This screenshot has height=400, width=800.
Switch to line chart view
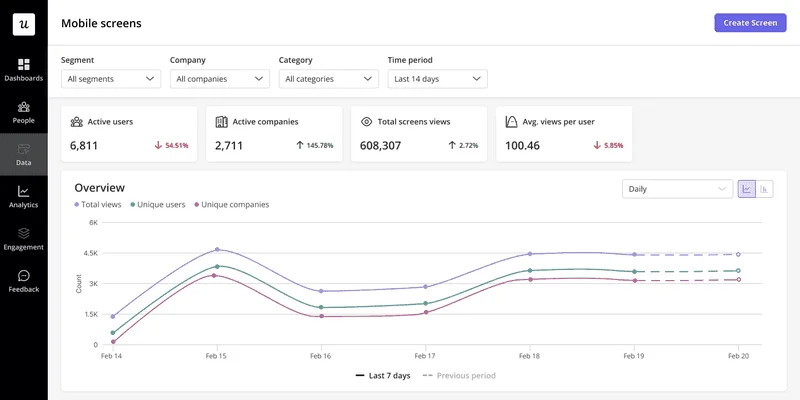click(747, 189)
